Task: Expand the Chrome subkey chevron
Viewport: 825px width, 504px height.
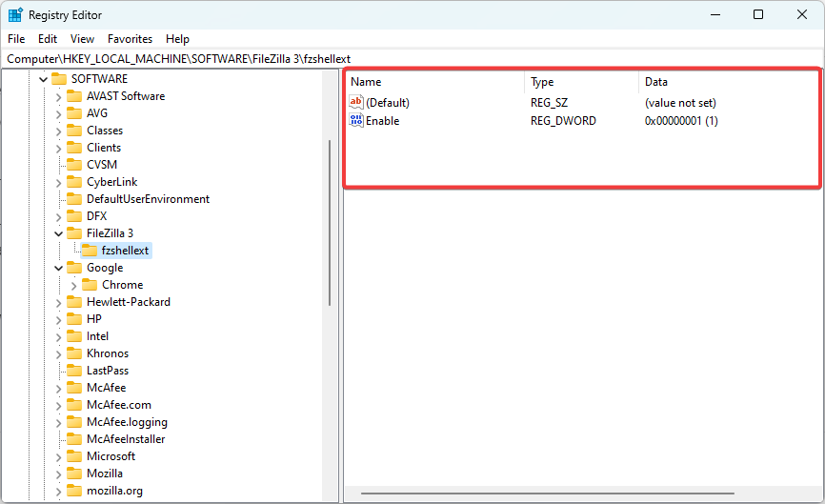Action: (73, 285)
